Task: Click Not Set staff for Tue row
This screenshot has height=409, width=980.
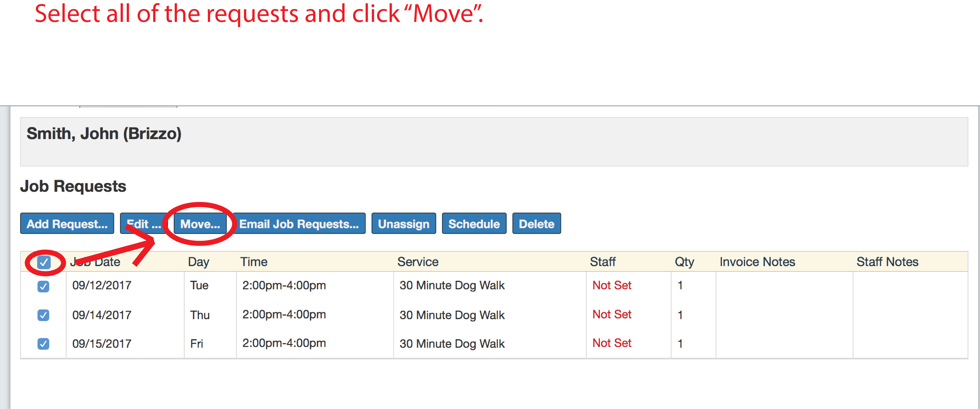Action: pyautogui.click(x=612, y=285)
